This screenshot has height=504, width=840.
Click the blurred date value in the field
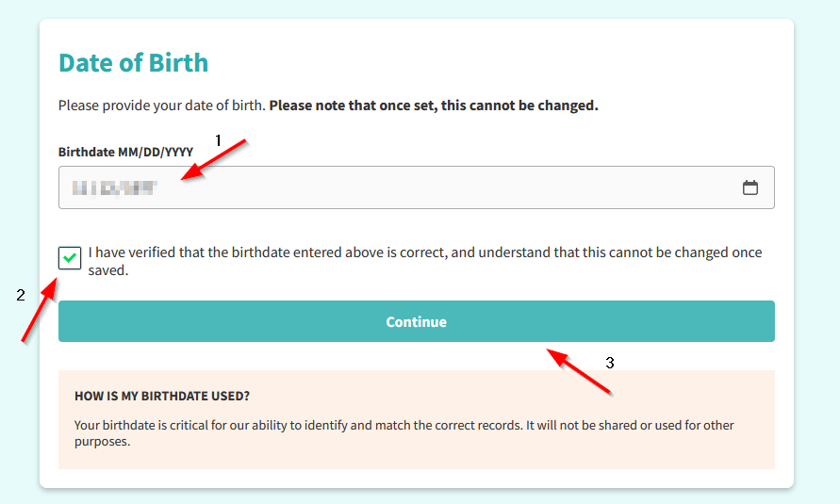(x=115, y=187)
